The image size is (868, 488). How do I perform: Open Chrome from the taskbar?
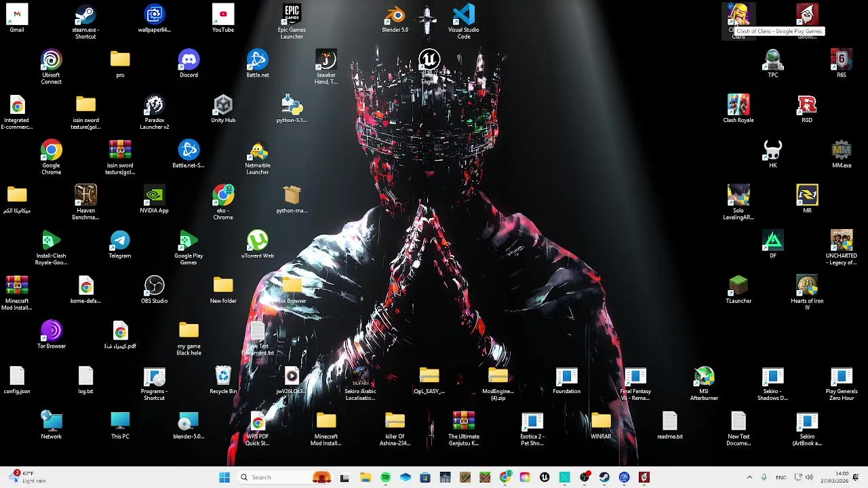click(505, 477)
